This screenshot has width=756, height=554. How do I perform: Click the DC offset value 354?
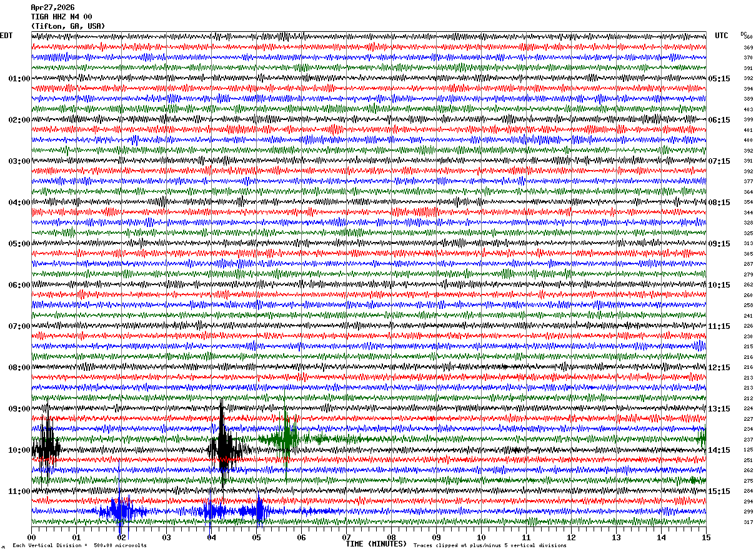(x=748, y=202)
